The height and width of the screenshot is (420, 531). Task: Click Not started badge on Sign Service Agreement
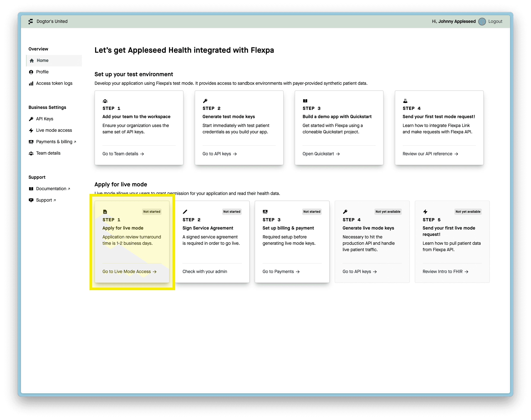[x=232, y=212]
